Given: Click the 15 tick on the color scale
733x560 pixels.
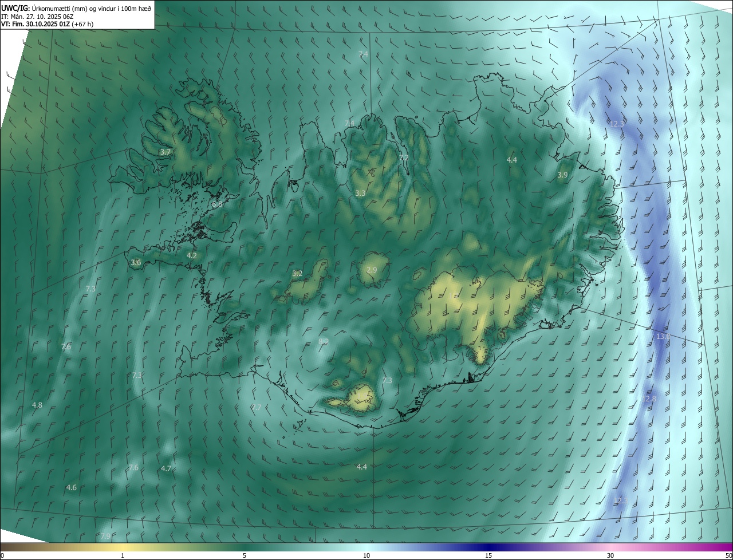Looking at the screenshot, I should pos(488,555).
